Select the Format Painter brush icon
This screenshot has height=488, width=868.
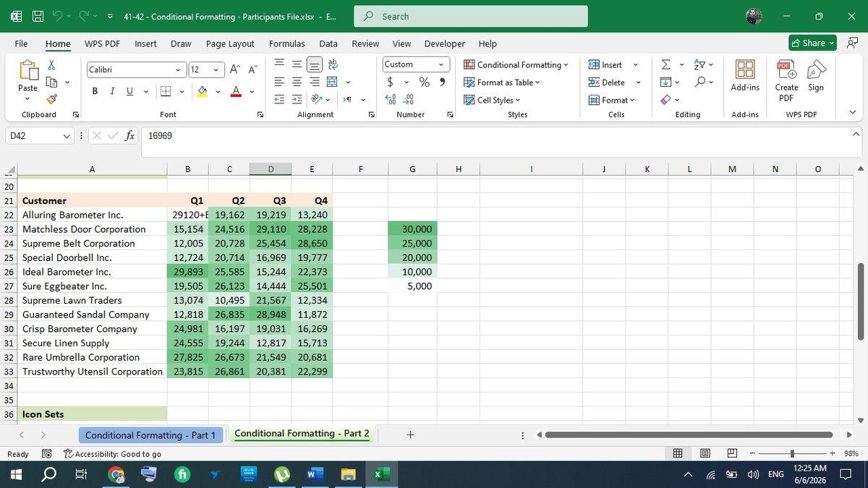coord(51,99)
